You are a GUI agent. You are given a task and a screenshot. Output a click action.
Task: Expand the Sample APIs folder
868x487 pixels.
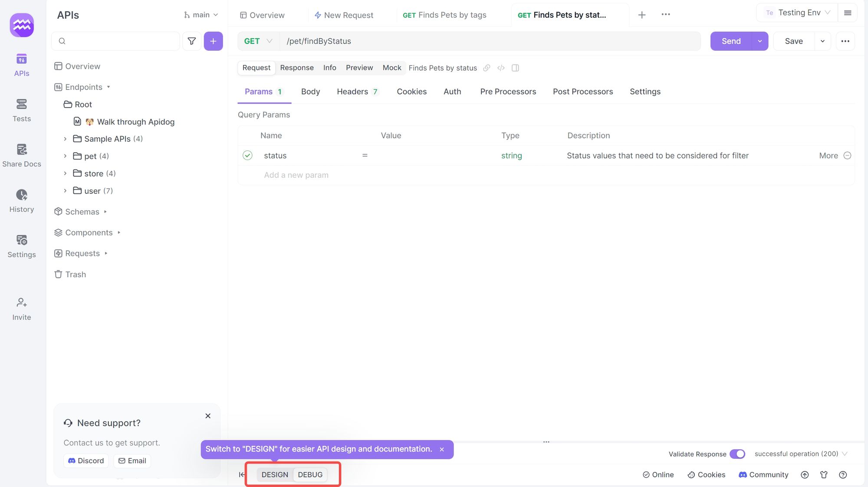click(x=65, y=139)
